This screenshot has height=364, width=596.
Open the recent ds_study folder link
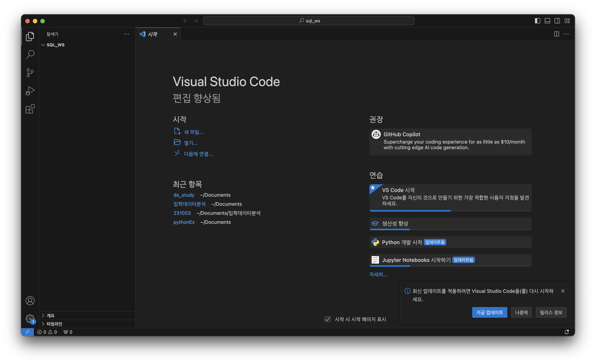coord(184,195)
